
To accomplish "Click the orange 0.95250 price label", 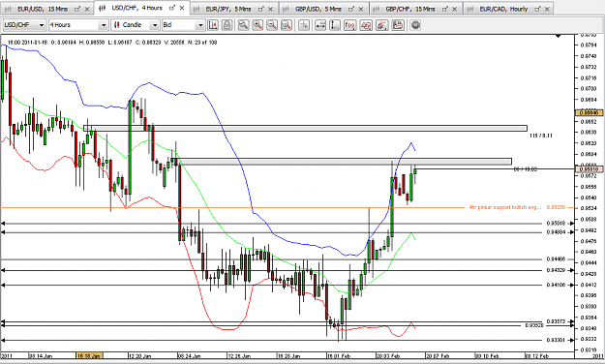I will 556,208.
